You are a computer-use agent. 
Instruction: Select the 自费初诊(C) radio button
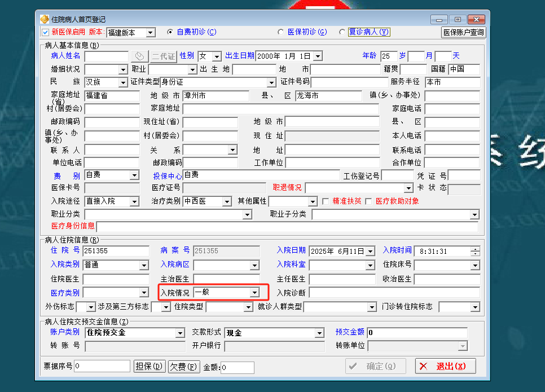(170, 32)
